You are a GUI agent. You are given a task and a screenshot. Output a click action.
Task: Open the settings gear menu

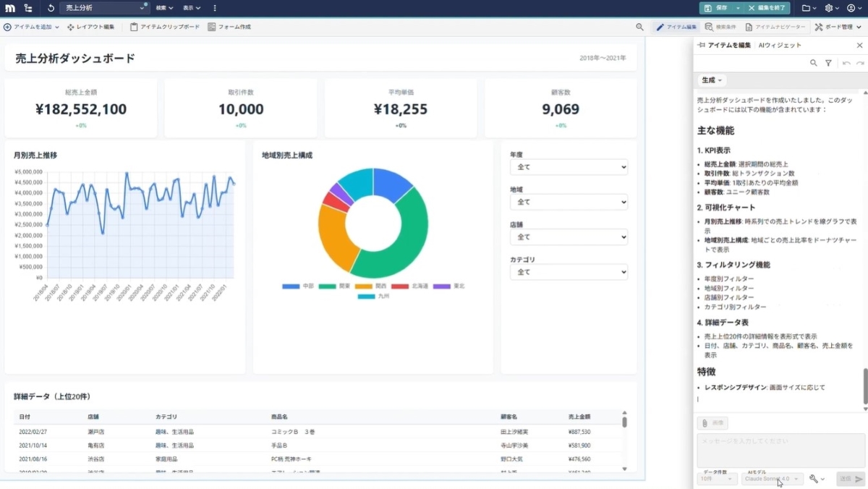pyautogui.click(x=831, y=8)
